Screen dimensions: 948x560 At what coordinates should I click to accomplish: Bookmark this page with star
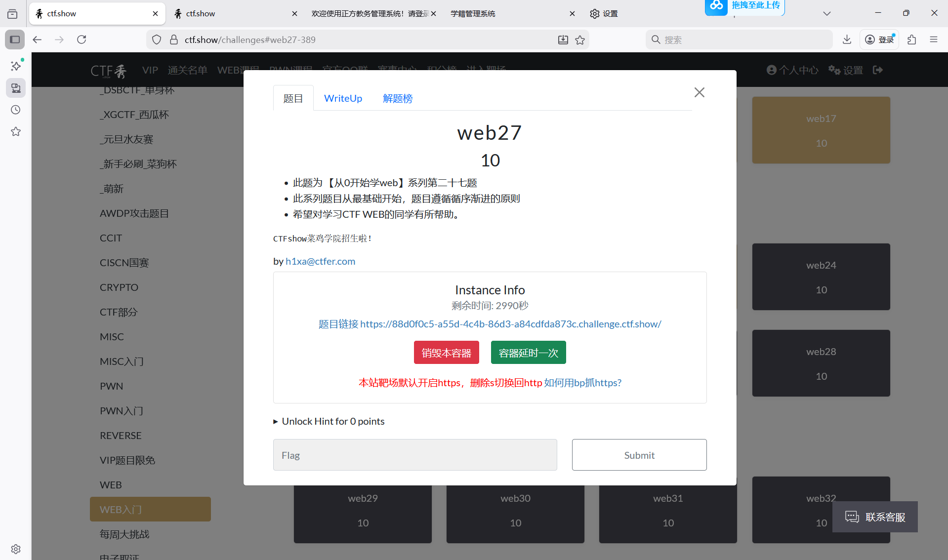pos(580,40)
